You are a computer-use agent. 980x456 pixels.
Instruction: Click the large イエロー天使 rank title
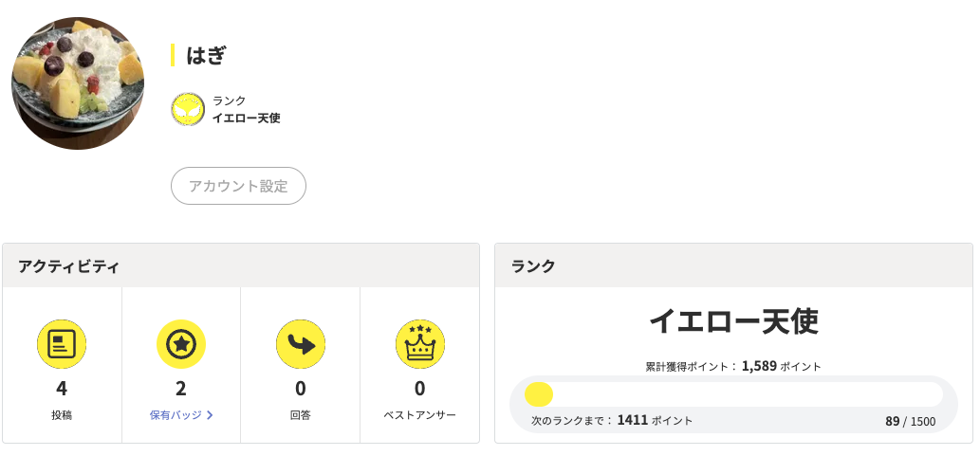coord(733,321)
